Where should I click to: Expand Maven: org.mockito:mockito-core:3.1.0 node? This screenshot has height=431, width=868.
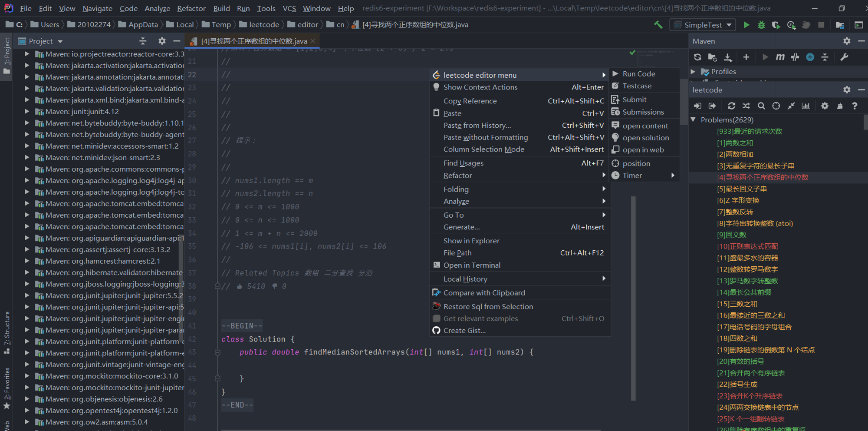click(x=26, y=376)
